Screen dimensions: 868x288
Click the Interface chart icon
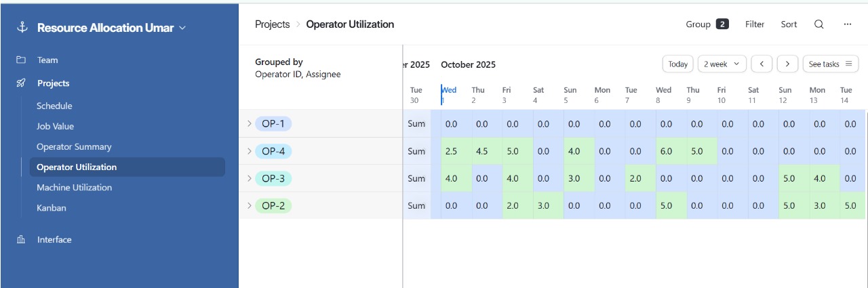coord(21,240)
